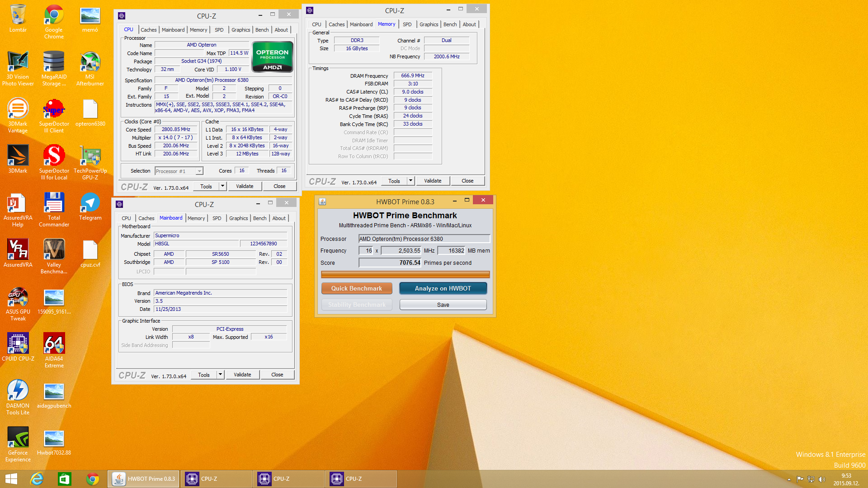Open the Lomtár recycle bin icon

[18, 19]
